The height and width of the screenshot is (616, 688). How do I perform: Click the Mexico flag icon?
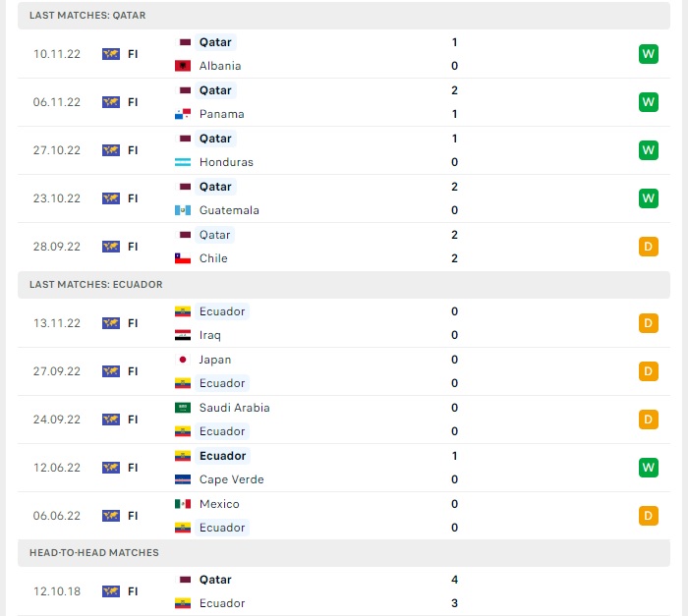pos(183,504)
